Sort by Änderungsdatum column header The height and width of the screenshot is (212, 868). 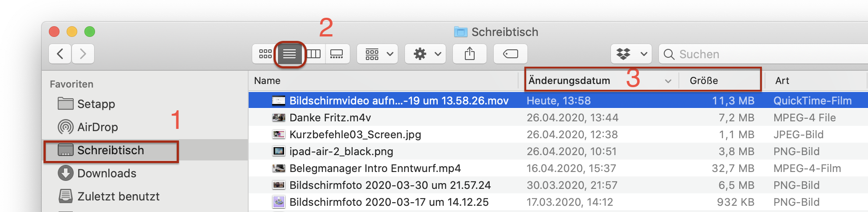569,80
